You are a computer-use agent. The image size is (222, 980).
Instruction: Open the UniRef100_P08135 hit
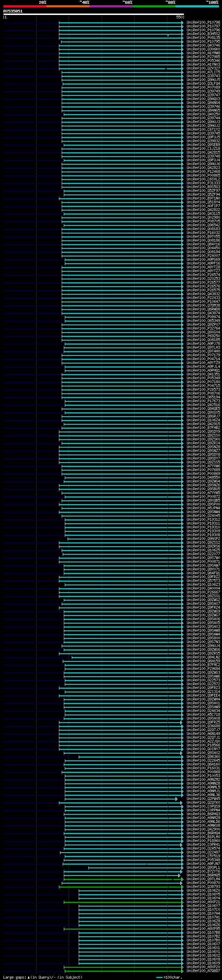(203, 38)
